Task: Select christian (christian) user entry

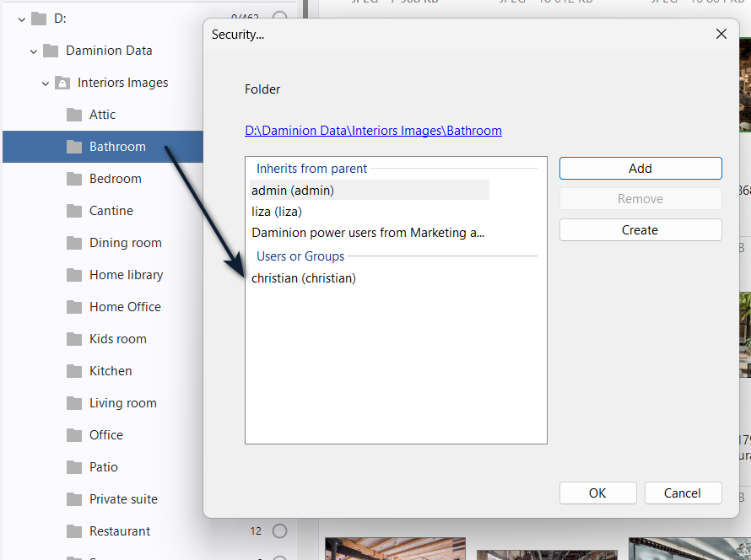Action: click(x=304, y=278)
